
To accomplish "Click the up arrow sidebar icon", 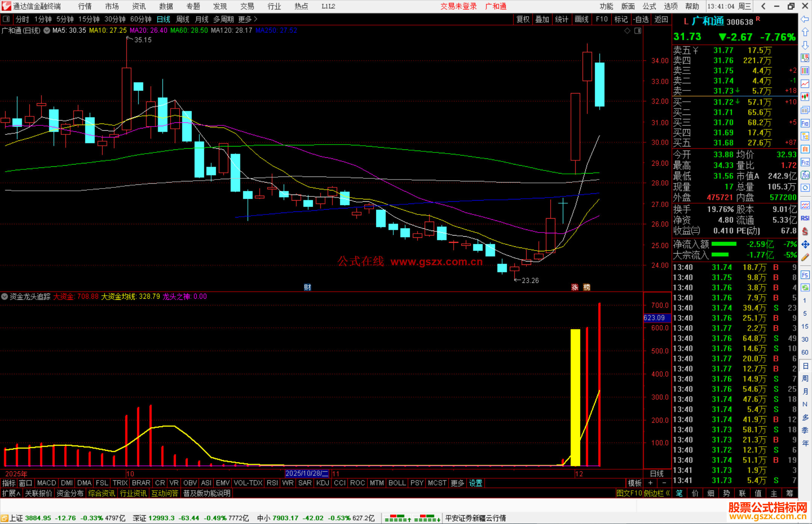I will [x=805, y=32].
